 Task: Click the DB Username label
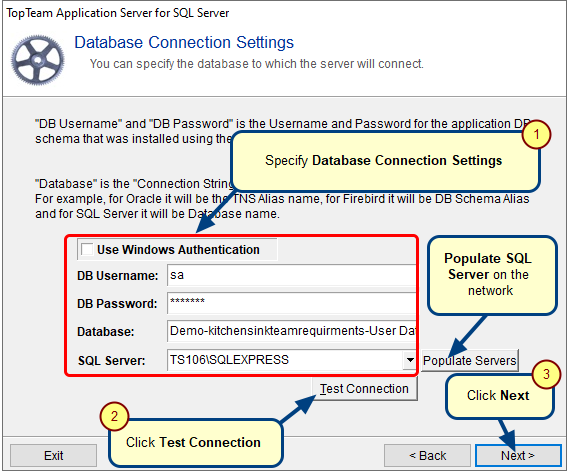(x=118, y=276)
